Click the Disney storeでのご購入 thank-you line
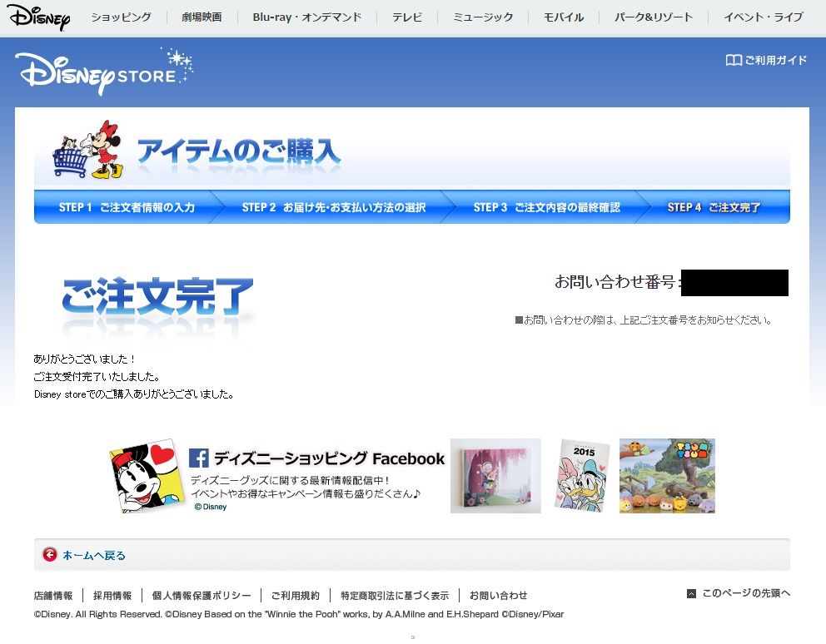826x644 pixels. point(134,394)
